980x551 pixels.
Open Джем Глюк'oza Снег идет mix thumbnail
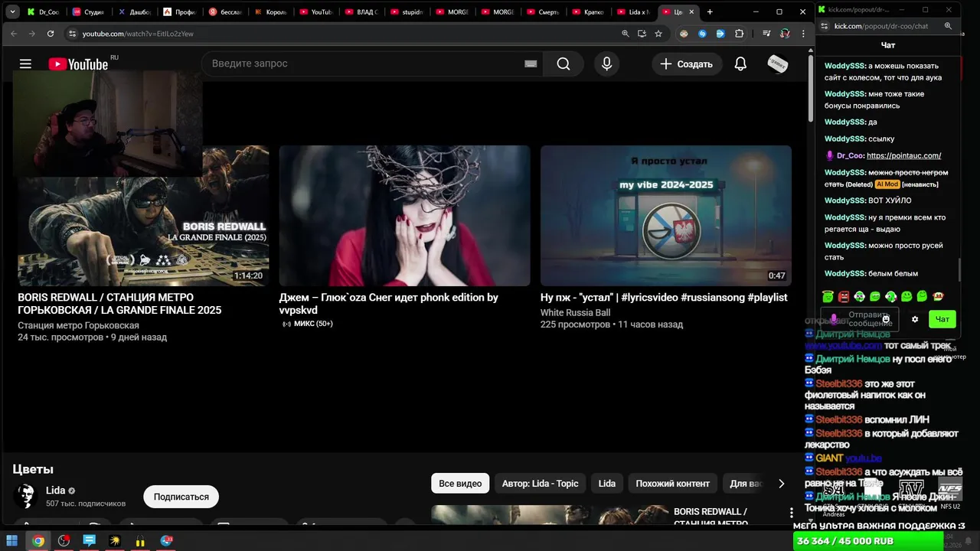click(x=404, y=216)
